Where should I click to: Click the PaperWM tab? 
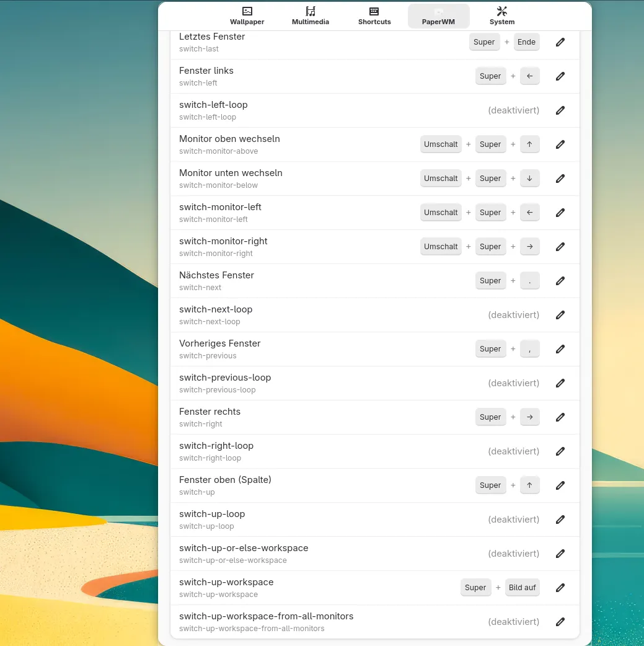[x=438, y=16]
